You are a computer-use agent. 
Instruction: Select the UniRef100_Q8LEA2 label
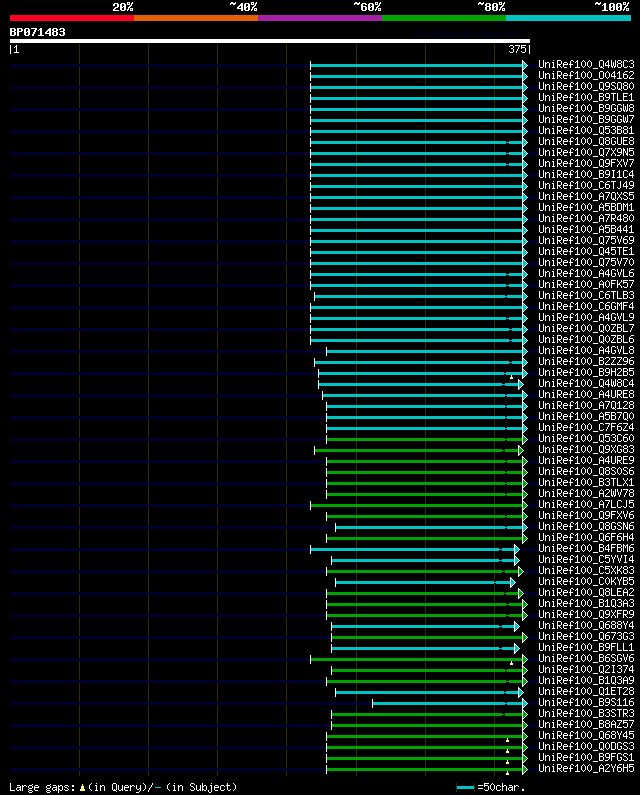pyautogui.click(x=586, y=592)
